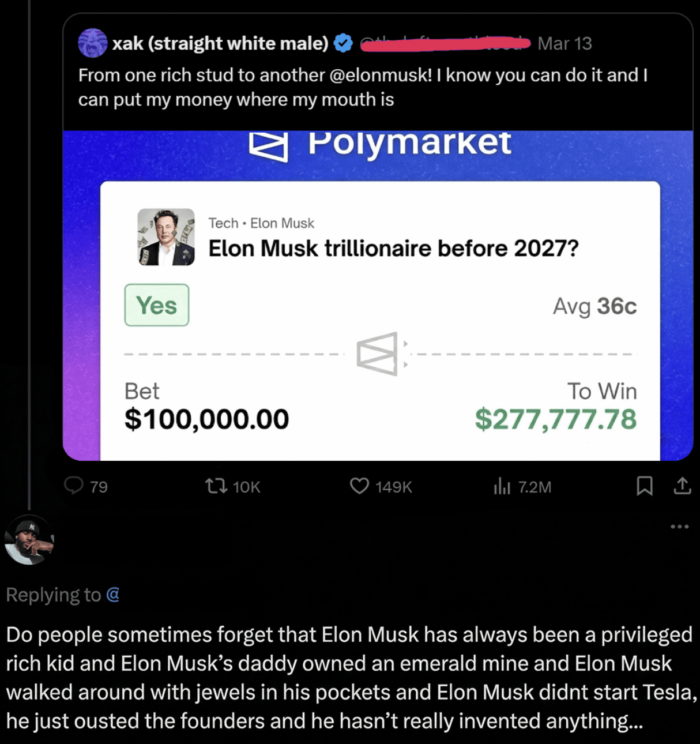
Task: Open the Mar 13 timestamp link
Action: coord(564,44)
